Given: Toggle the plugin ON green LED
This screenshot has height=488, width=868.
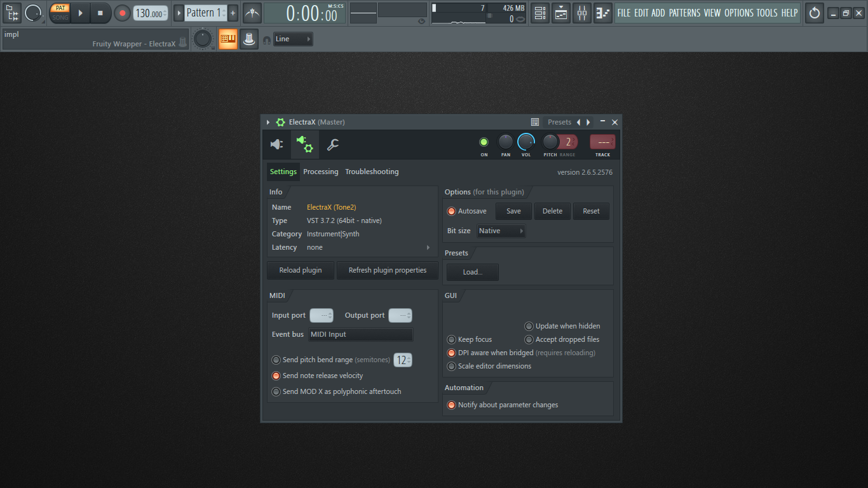Looking at the screenshot, I should point(484,142).
